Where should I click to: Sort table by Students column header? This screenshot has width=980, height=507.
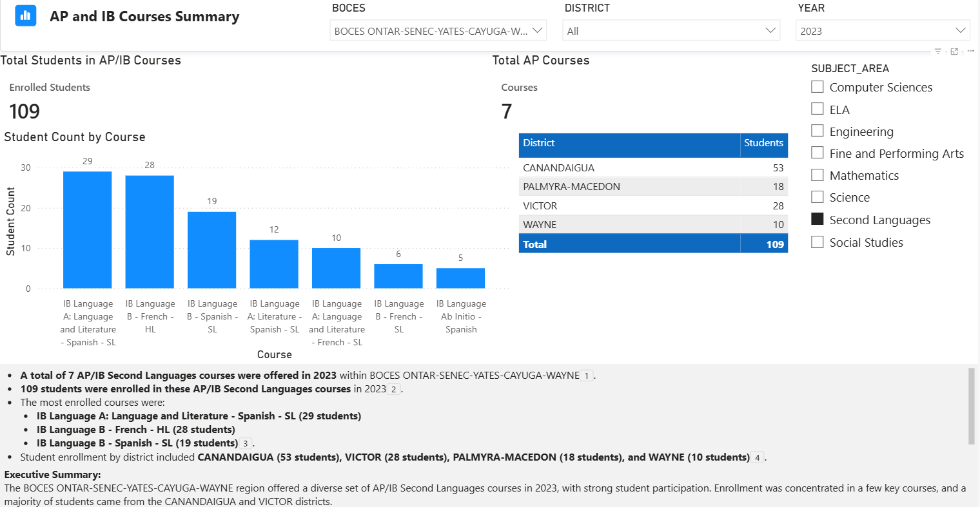pos(763,143)
